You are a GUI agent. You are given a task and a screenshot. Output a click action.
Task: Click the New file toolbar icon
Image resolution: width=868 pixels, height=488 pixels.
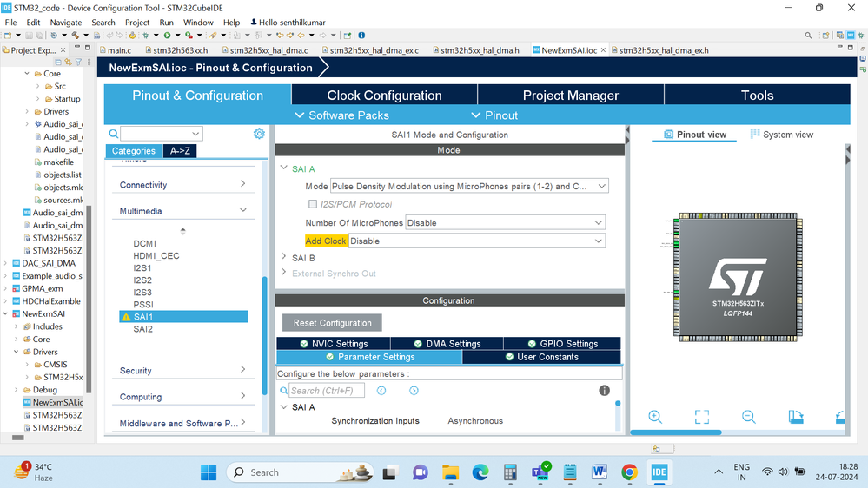(x=8, y=36)
